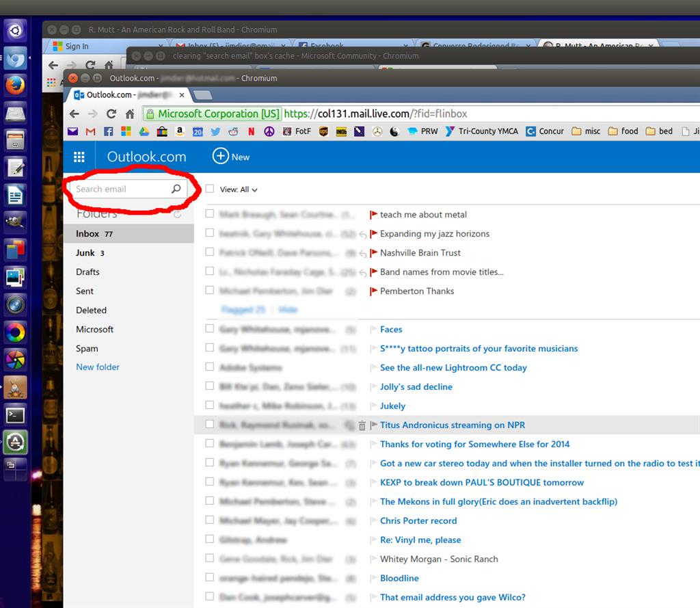Open the Titus Andronicus streaming on NPR email
700x608 pixels.
[453, 425]
